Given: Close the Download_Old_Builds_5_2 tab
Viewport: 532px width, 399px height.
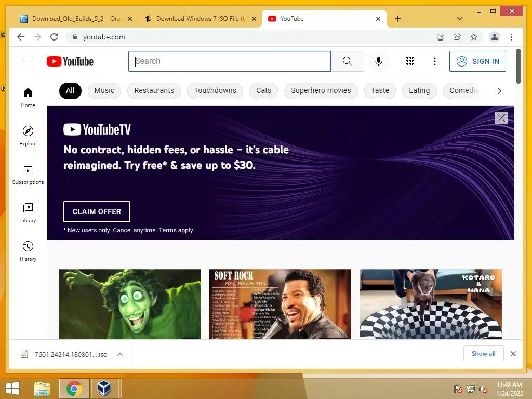Looking at the screenshot, I should (x=129, y=19).
